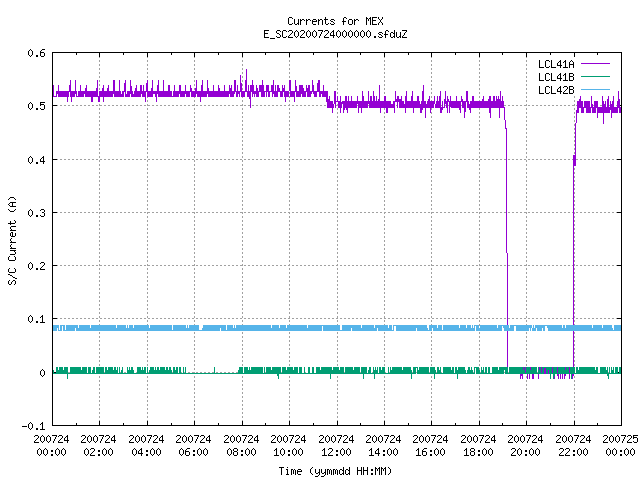The image size is (640, 480).
Task: Select the filename 'E_SC20200724000000.sfduZ' subtitle
Action: coord(335,34)
